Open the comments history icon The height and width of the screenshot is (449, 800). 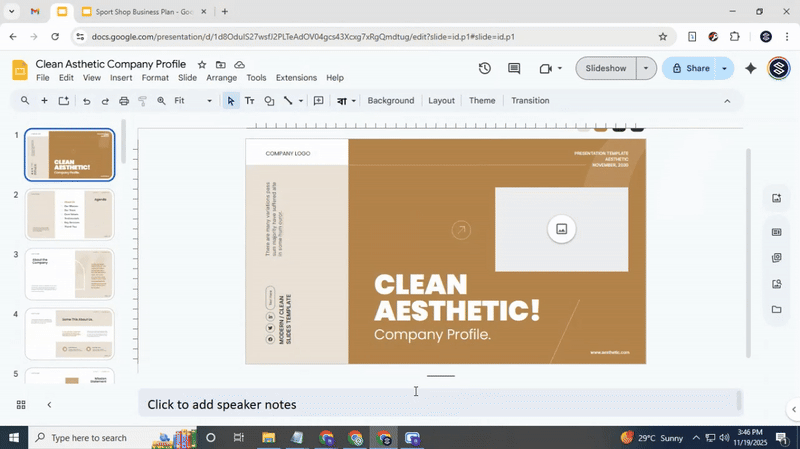pyautogui.click(x=514, y=69)
